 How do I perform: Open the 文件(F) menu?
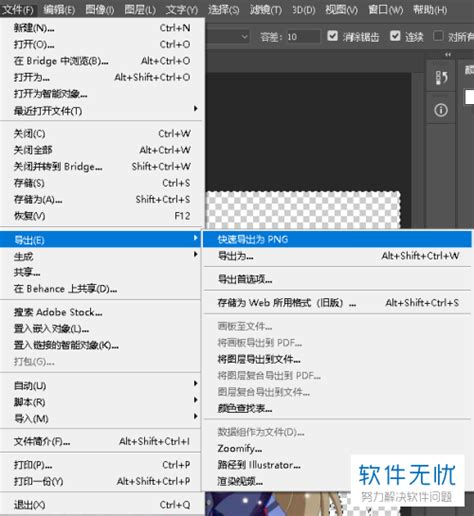tap(18, 10)
